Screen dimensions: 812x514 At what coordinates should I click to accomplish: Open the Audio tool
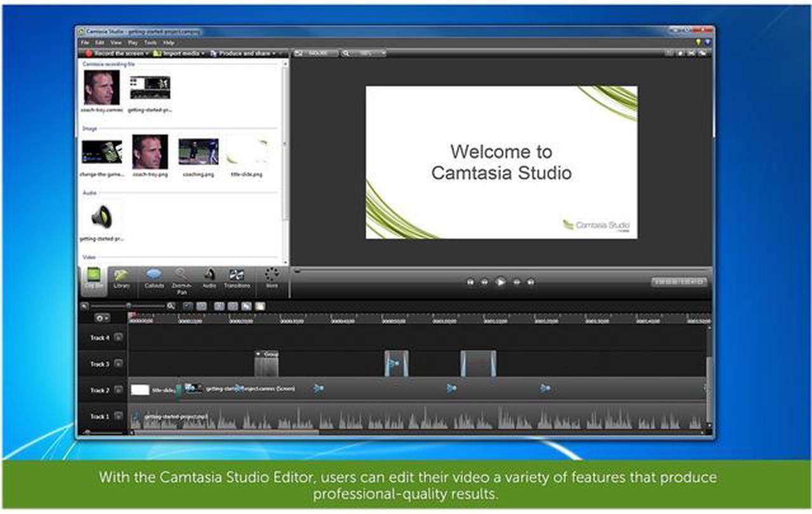pyautogui.click(x=209, y=279)
